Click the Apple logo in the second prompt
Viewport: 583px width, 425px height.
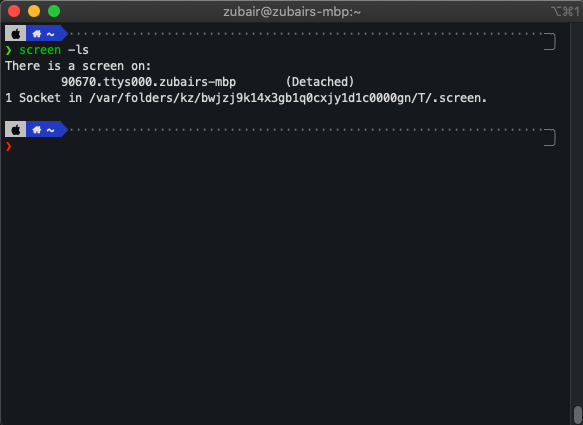pos(15,130)
